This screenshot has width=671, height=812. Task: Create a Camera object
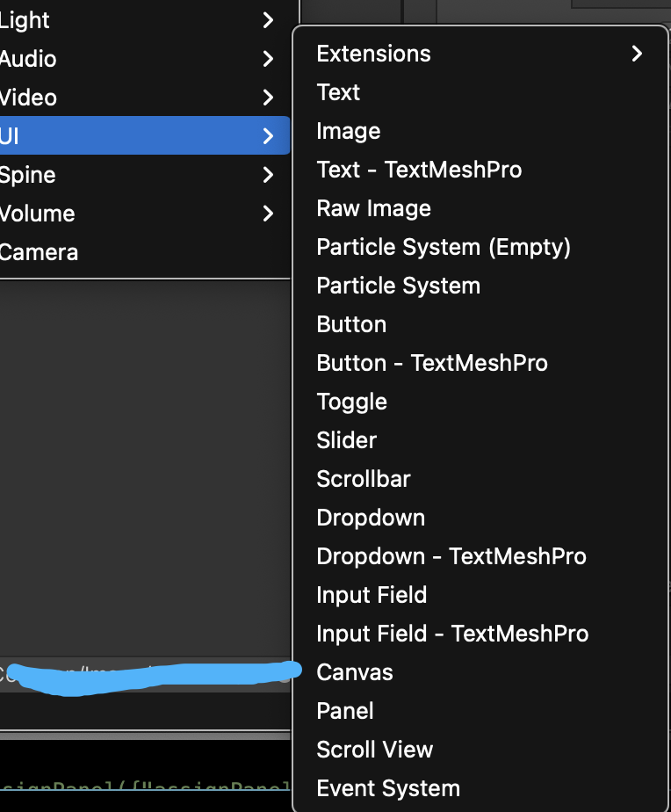pyautogui.click(x=40, y=252)
